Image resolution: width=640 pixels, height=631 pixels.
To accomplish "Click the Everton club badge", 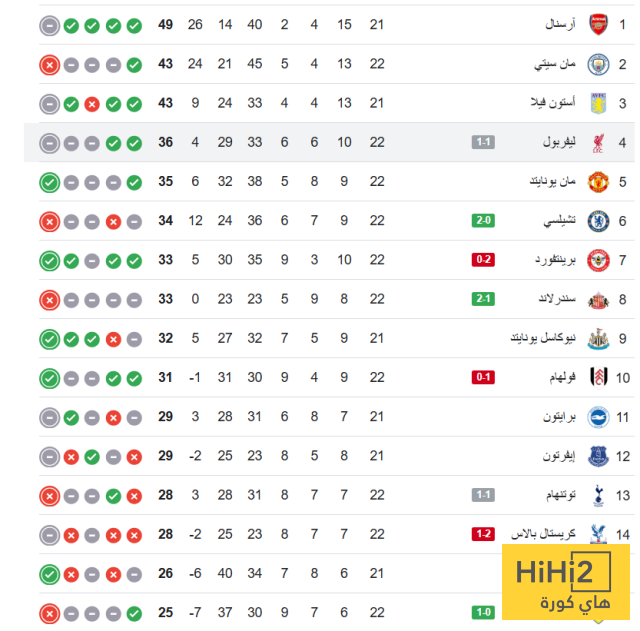I will coord(597,456).
